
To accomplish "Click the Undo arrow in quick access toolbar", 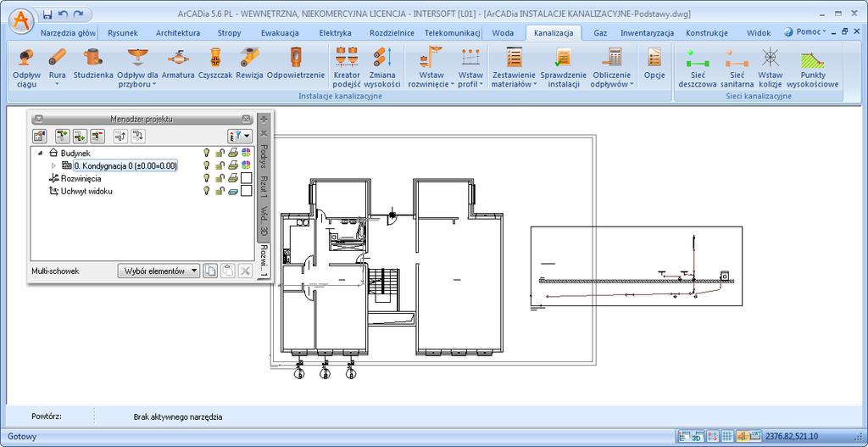I will pos(63,14).
